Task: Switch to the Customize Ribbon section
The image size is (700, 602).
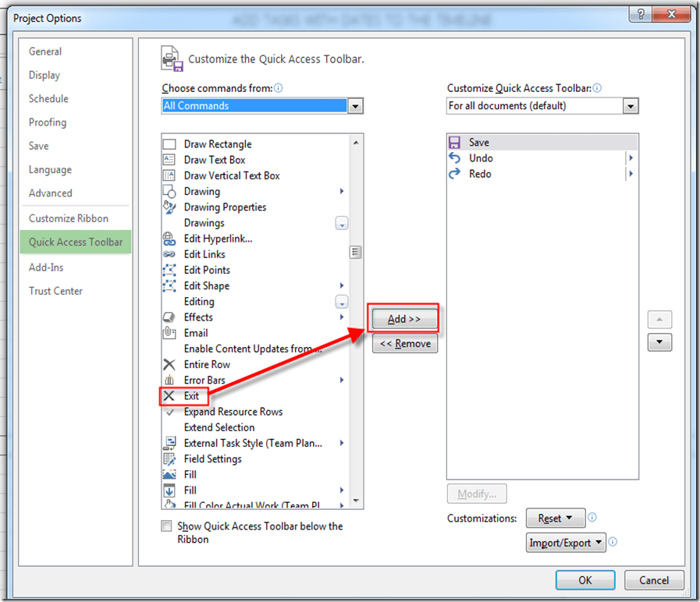Action: (x=69, y=218)
